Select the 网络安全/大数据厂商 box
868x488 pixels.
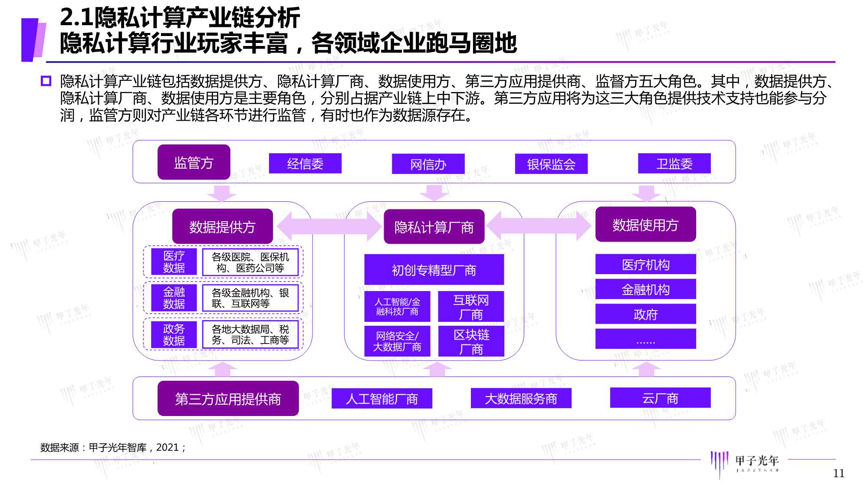click(x=397, y=341)
